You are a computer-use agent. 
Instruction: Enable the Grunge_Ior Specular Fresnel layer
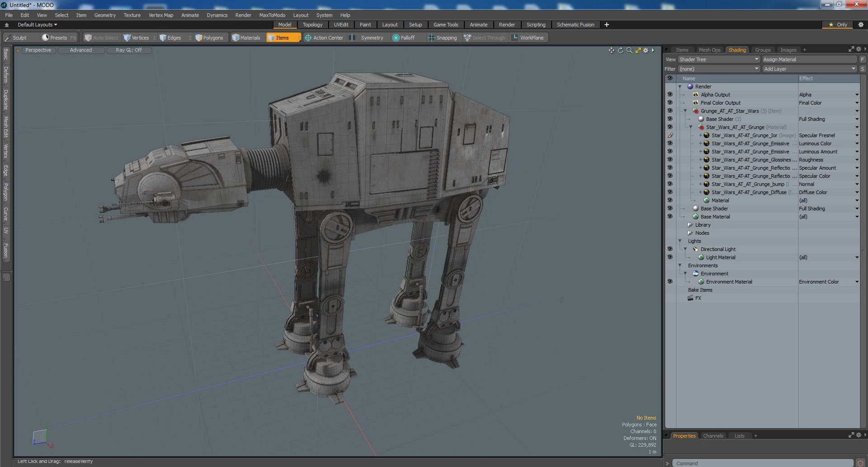670,135
